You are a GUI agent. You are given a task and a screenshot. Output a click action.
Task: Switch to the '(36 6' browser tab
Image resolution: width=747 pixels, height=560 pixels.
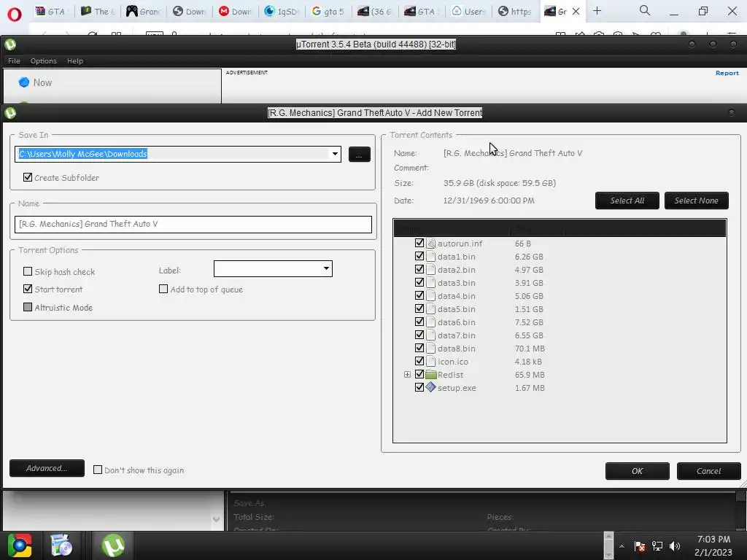[374, 12]
